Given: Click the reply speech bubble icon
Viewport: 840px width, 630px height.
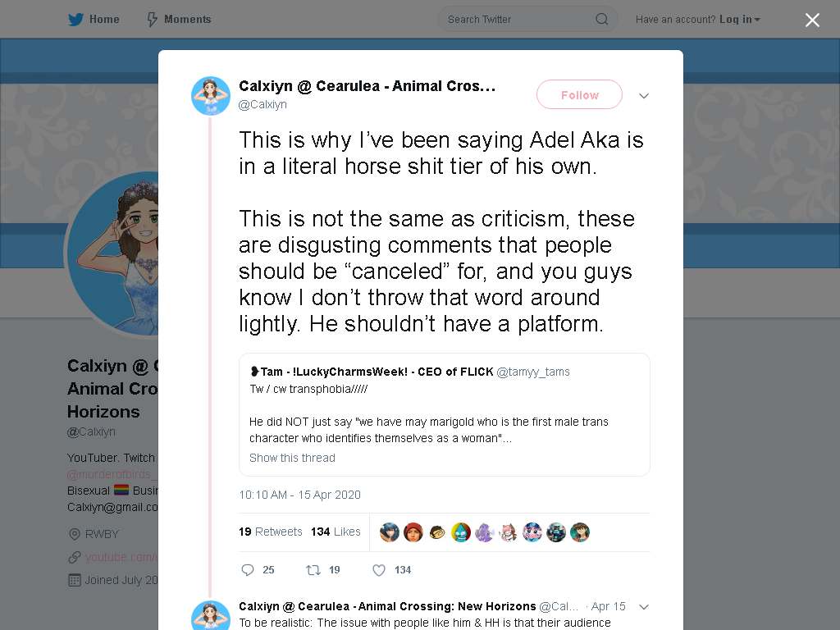Looking at the screenshot, I should click(x=248, y=570).
